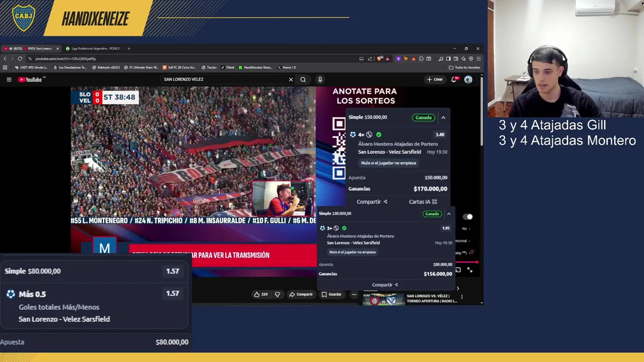This screenshot has height=362, width=644.
Task: Clear the YouTube search text with the X
Action: [x=291, y=79]
